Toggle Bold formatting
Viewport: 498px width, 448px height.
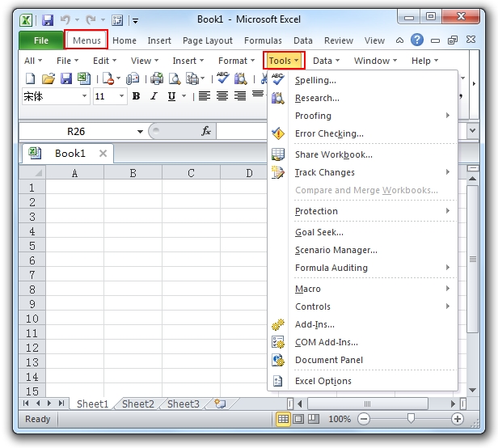(136, 96)
